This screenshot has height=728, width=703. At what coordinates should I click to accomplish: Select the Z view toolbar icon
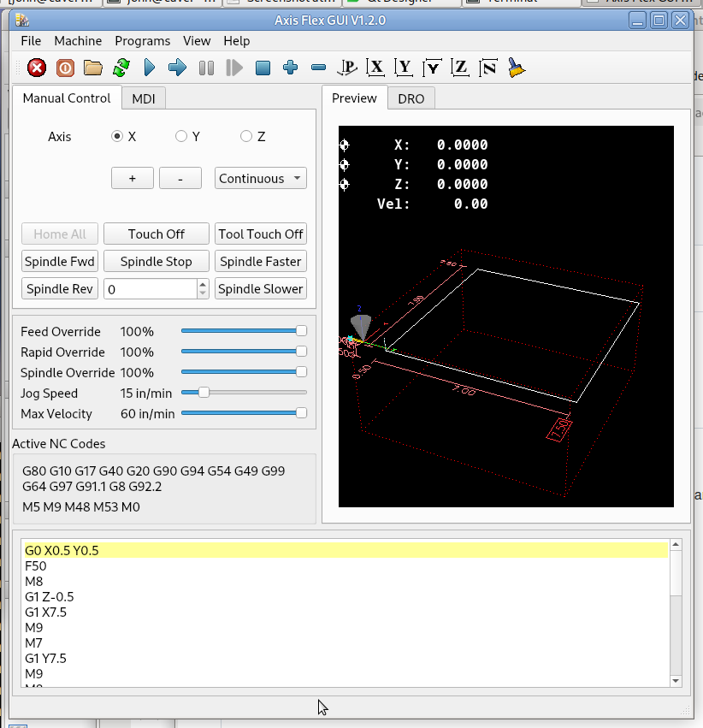[x=460, y=68]
